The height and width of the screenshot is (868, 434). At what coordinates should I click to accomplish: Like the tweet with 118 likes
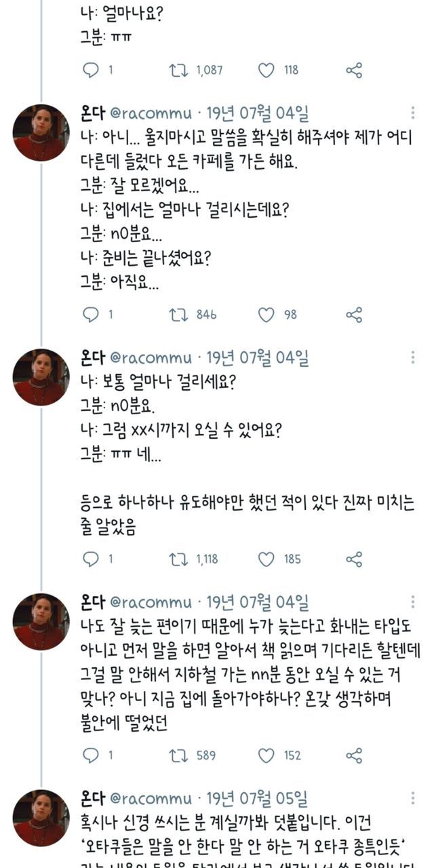[267, 70]
